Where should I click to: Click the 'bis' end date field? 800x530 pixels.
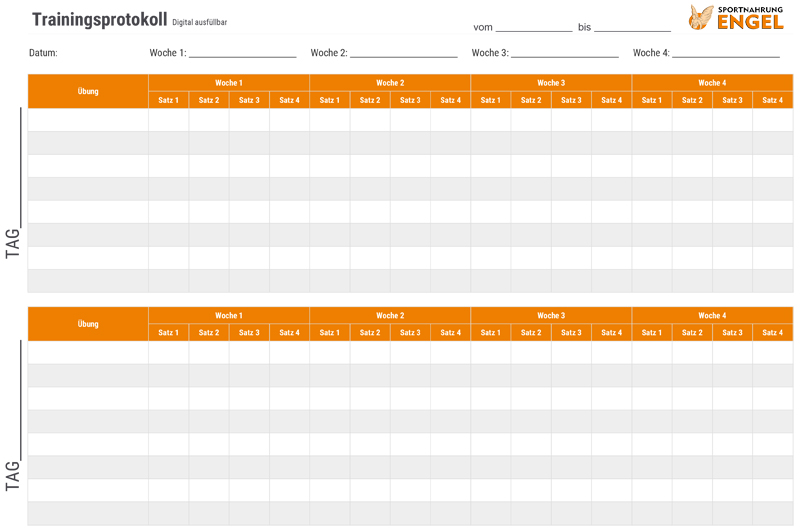click(631, 26)
